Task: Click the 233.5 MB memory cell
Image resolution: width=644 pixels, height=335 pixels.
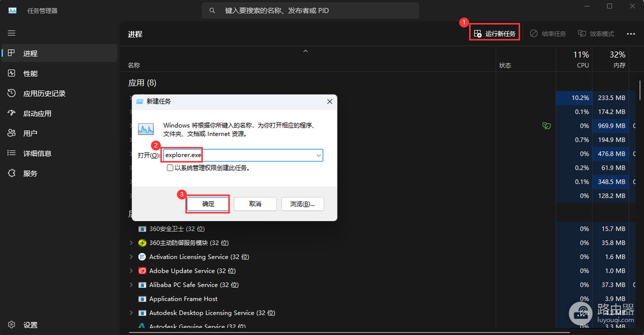Action: pos(610,98)
